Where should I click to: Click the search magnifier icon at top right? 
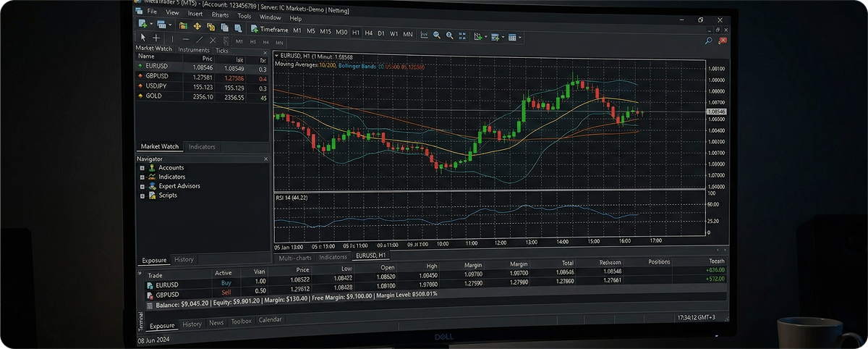click(708, 41)
